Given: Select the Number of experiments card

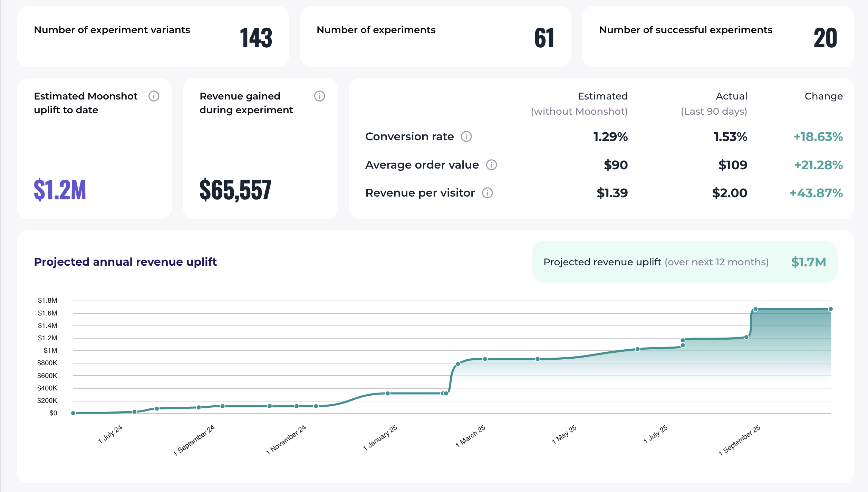Looking at the screenshot, I should pyautogui.click(x=435, y=37).
